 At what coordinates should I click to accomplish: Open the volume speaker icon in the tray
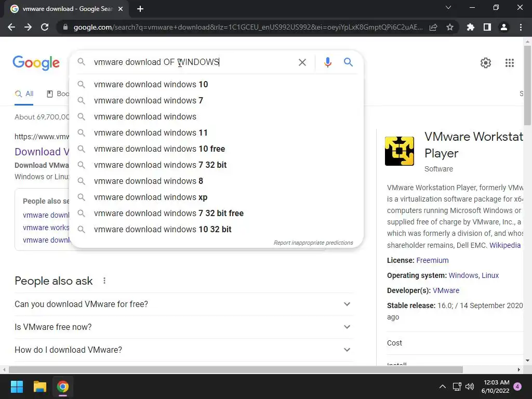pos(470,387)
